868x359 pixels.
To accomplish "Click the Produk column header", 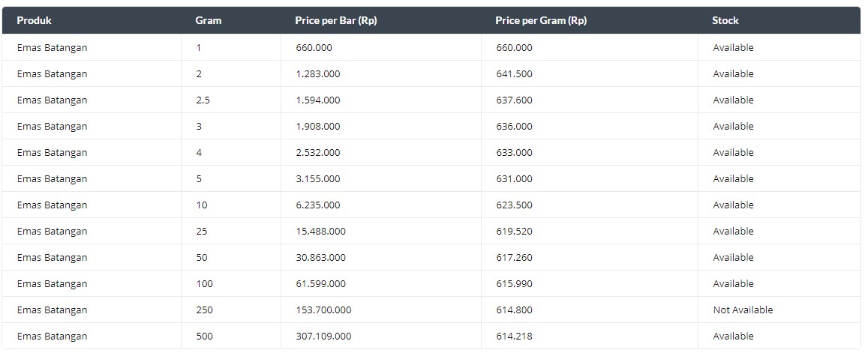I will pos(35,20).
